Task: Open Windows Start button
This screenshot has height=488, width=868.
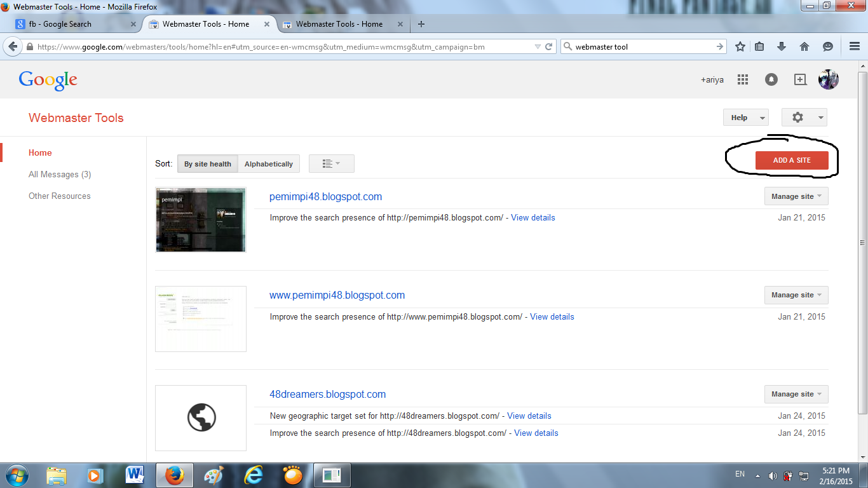Action: point(16,475)
